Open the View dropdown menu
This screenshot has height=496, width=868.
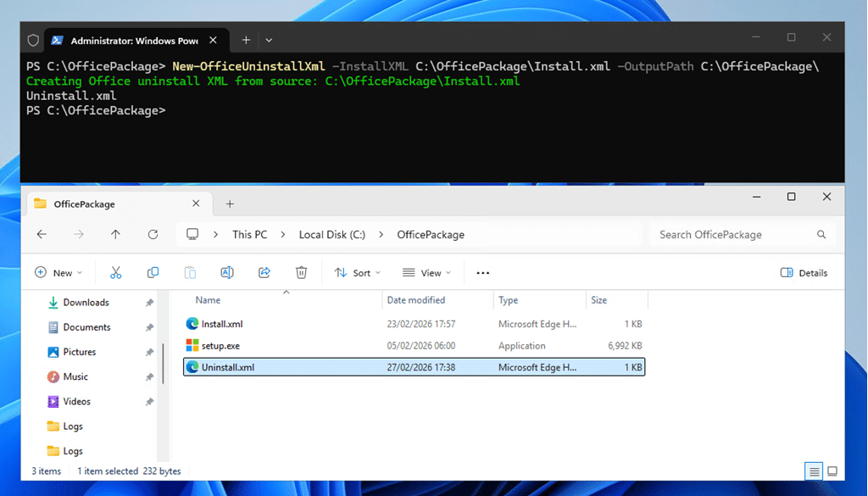(426, 273)
